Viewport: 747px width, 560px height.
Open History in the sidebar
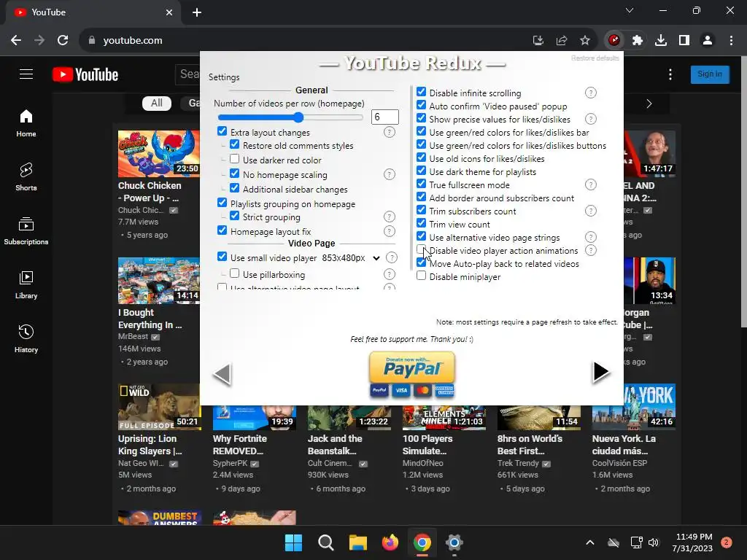(26, 338)
